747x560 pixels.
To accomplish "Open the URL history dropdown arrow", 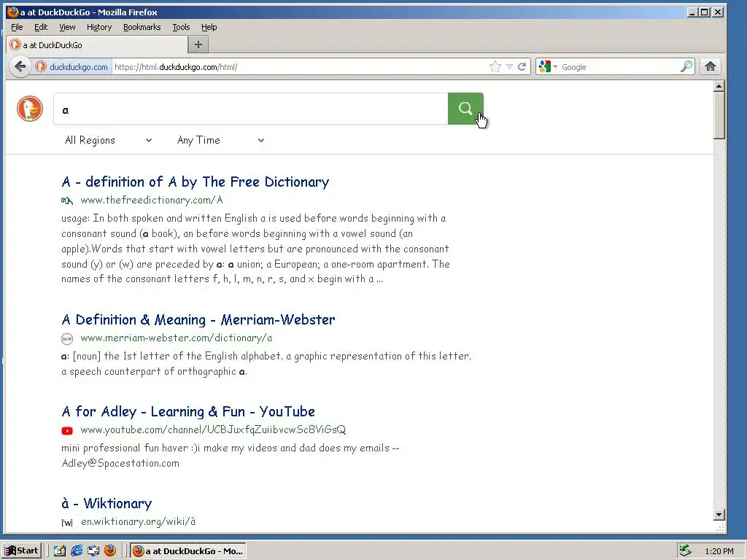I will click(x=509, y=66).
